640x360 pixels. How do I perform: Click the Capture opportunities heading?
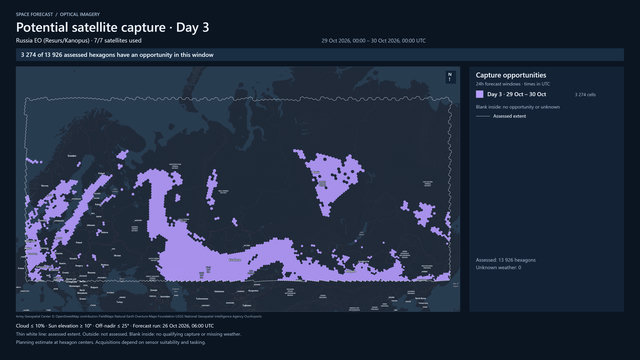point(511,75)
